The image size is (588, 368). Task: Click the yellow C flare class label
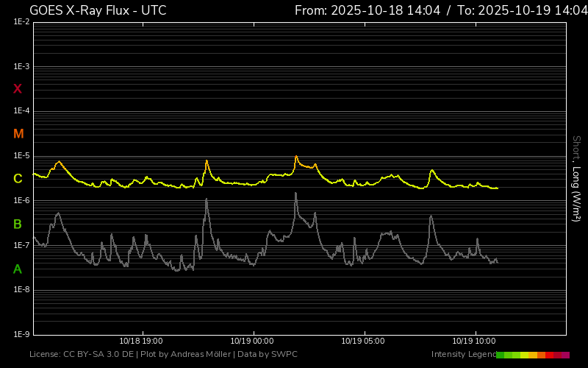pos(18,179)
